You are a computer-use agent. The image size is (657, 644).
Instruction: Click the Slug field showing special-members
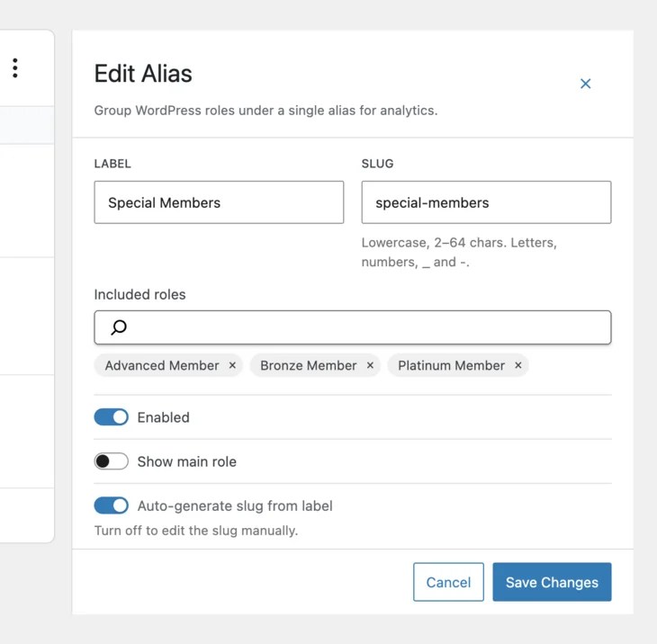(x=486, y=202)
